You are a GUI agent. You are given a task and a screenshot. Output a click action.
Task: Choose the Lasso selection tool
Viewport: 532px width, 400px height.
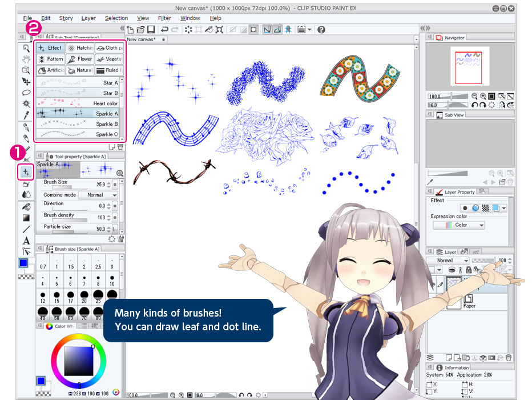point(26,93)
